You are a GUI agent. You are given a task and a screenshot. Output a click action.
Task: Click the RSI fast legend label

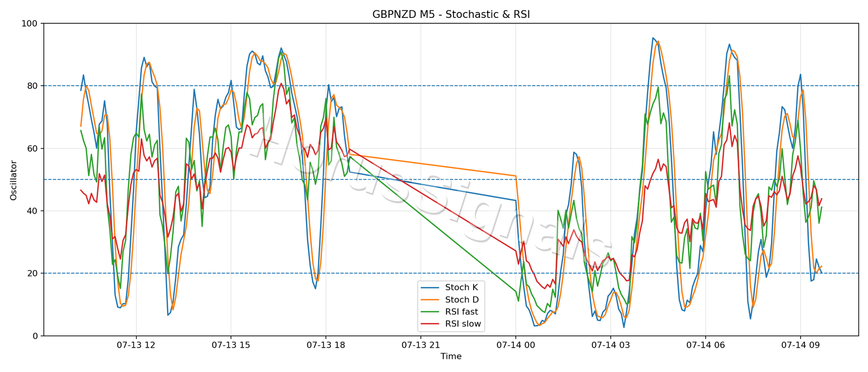point(462,312)
